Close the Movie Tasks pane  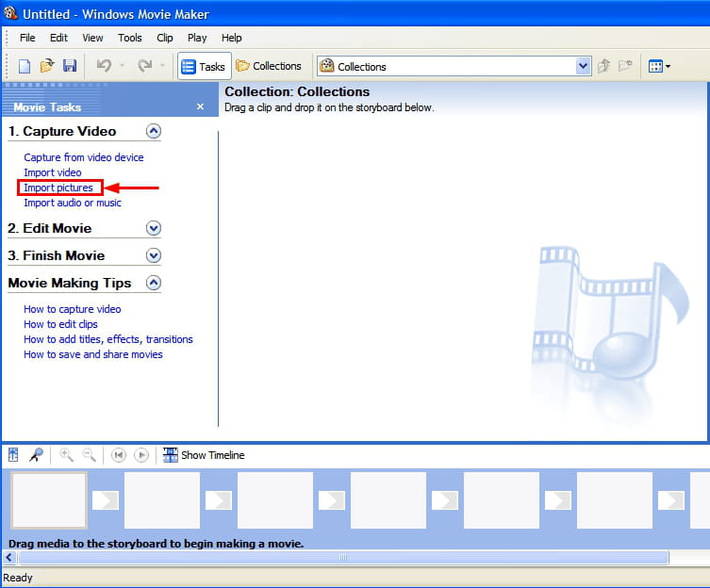201,106
